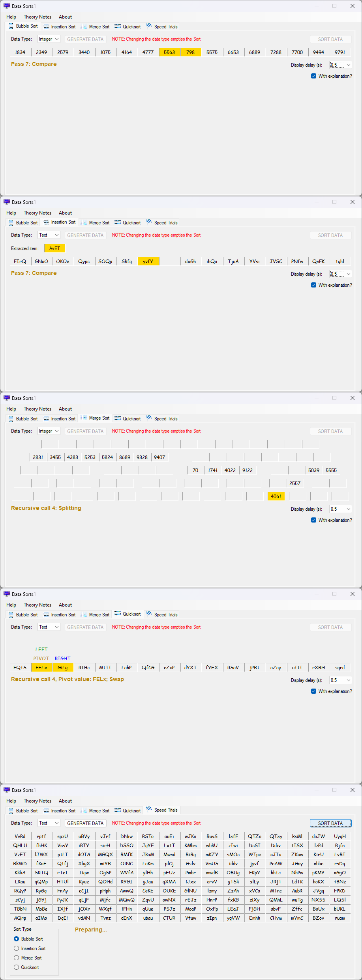362x980 pixels.
Task: Open About menu in Speed Trials window
Action: [65, 801]
